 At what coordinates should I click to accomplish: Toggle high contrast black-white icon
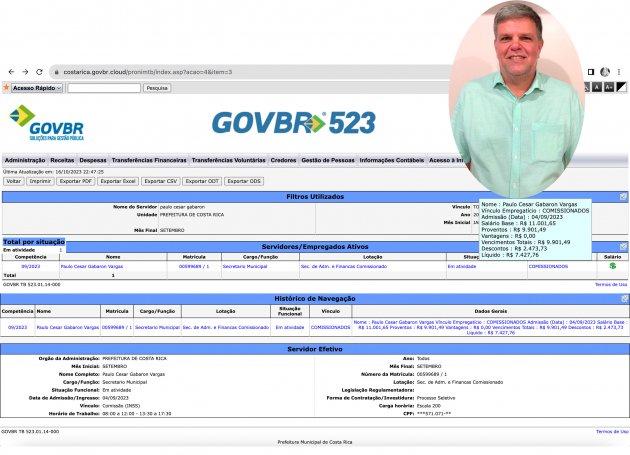(x=622, y=87)
